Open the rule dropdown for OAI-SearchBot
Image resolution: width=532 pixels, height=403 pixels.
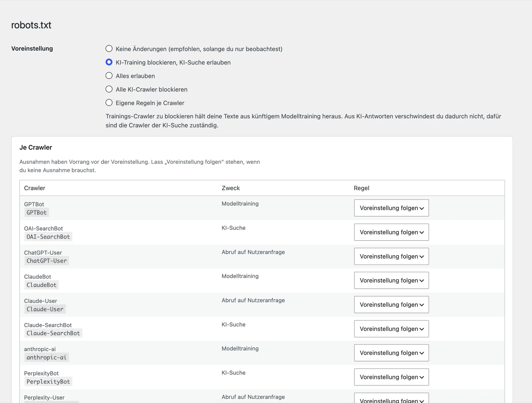coord(391,232)
